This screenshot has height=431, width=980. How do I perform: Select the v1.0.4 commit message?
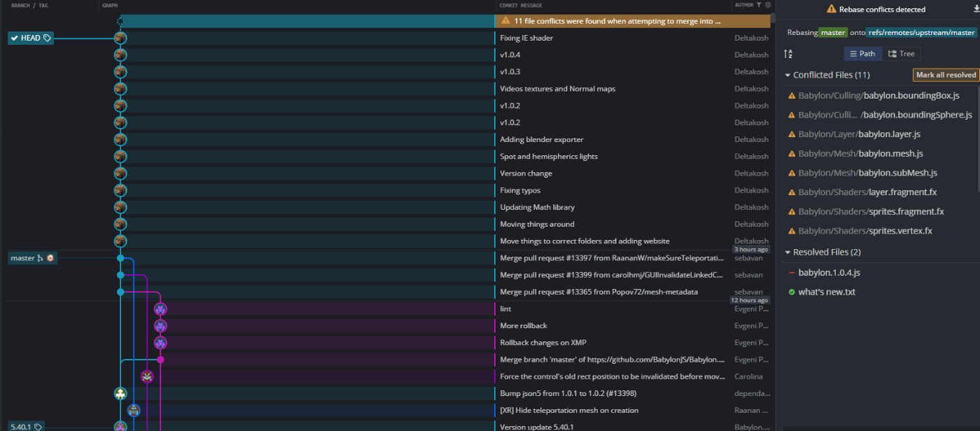click(x=510, y=55)
